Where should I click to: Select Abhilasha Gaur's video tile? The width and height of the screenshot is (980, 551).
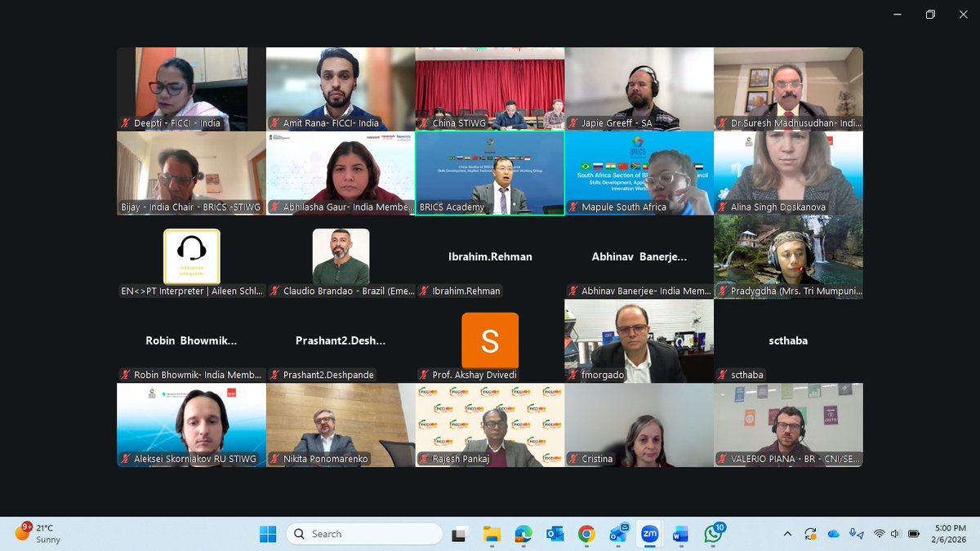341,173
